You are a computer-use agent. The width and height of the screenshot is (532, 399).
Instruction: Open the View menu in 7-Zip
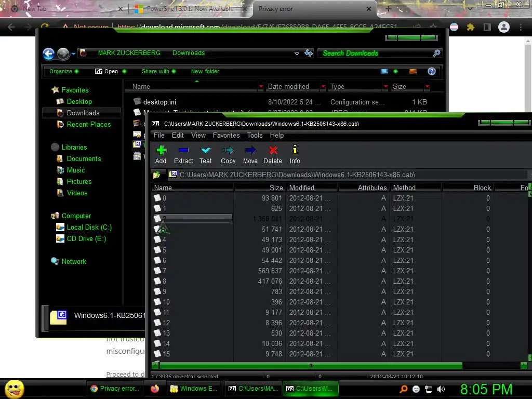point(198,136)
